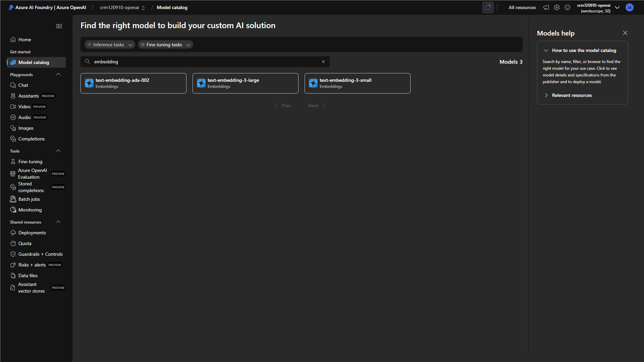This screenshot has width=644, height=362.
Task: Click the Batch jobs icon
Action: (13, 199)
